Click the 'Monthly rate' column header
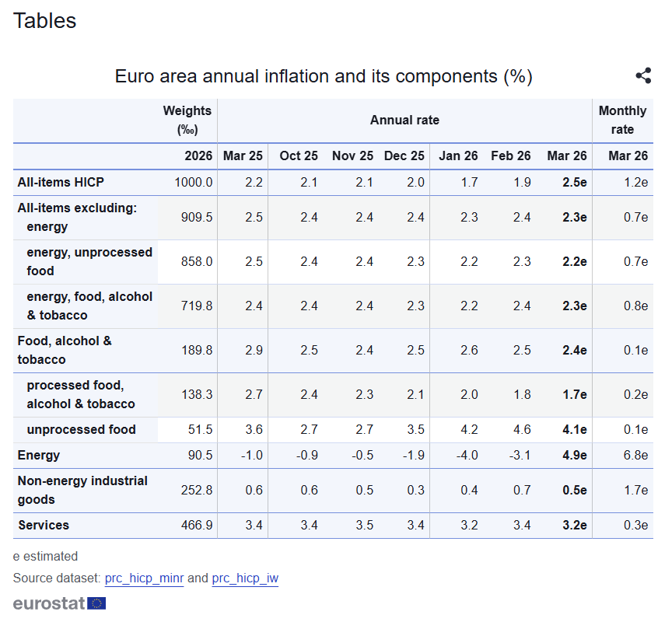 click(x=622, y=120)
